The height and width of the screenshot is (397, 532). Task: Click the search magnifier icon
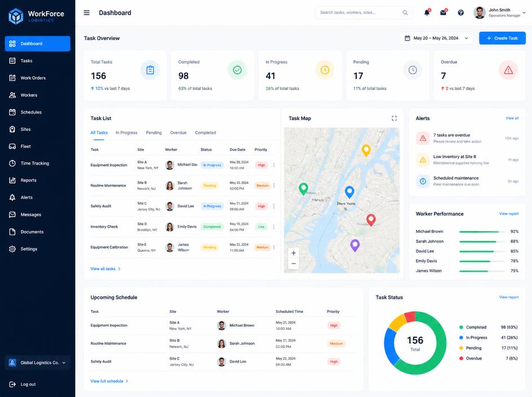[x=405, y=12]
